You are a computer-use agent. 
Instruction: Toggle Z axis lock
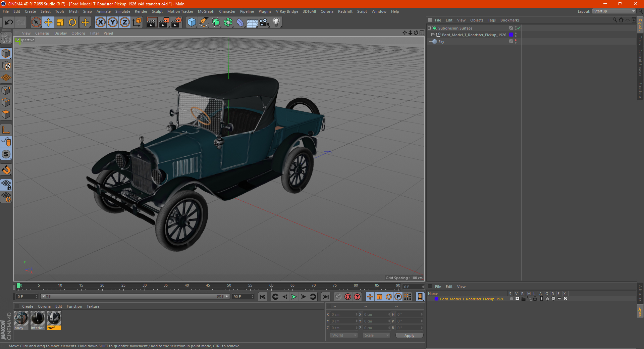125,22
